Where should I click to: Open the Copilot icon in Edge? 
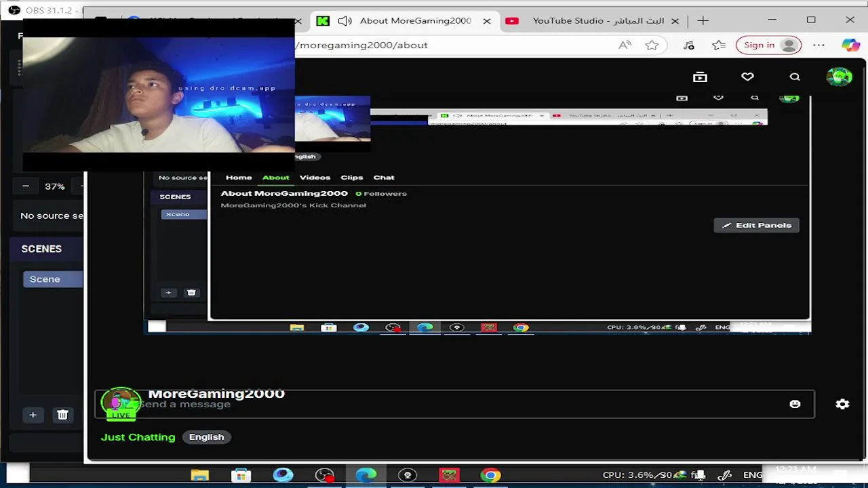click(850, 45)
